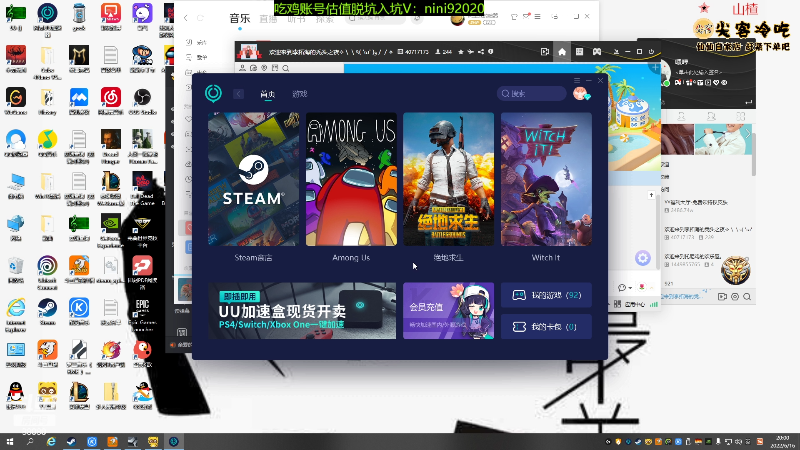Open the Kugou Music desktop shortcut
The image size is (800, 450).
79,310
